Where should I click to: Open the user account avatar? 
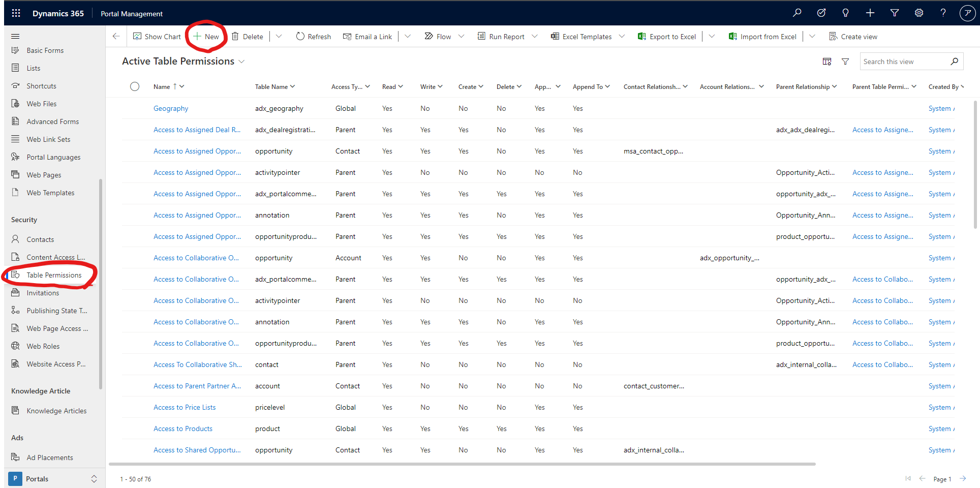(967, 13)
